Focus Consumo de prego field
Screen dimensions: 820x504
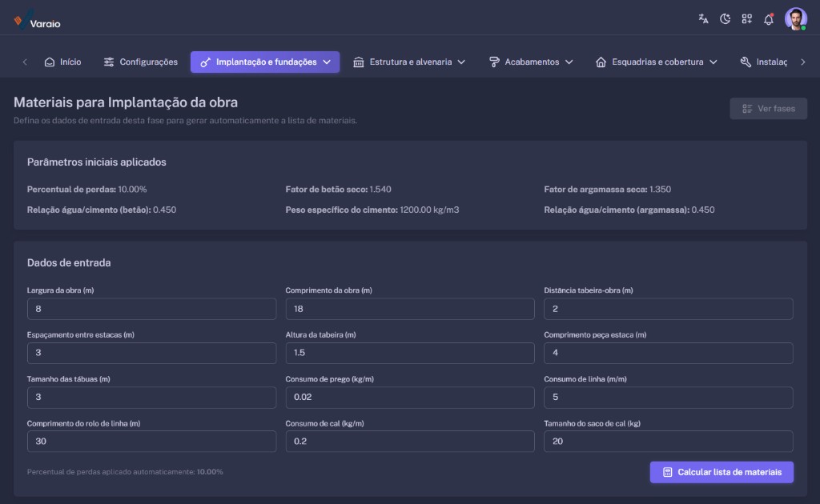click(410, 398)
